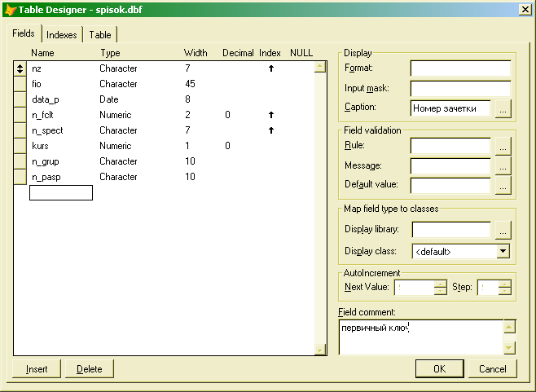The width and height of the screenshot is (536, 392).
Task: Click index arrow in n_spect row
Action: point(270,130)
